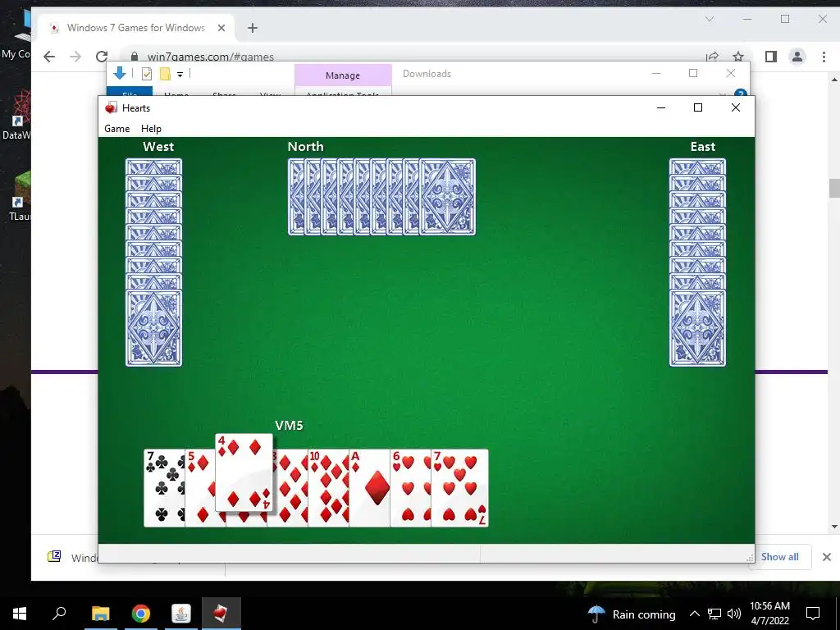Open Chrome from the taskbar
Screen dimensions: 840x630
point(141,614)
